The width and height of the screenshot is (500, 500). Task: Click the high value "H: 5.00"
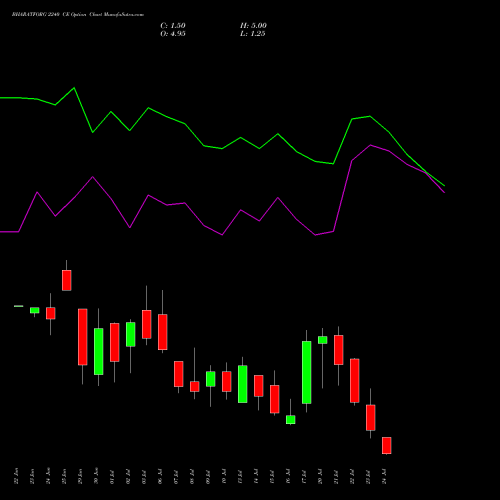pyautogui.click(x=253, y=26)
